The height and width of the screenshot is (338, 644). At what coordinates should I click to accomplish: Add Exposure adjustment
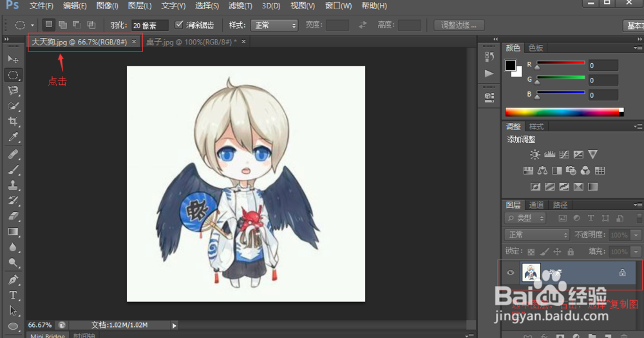tap(578, 155)
